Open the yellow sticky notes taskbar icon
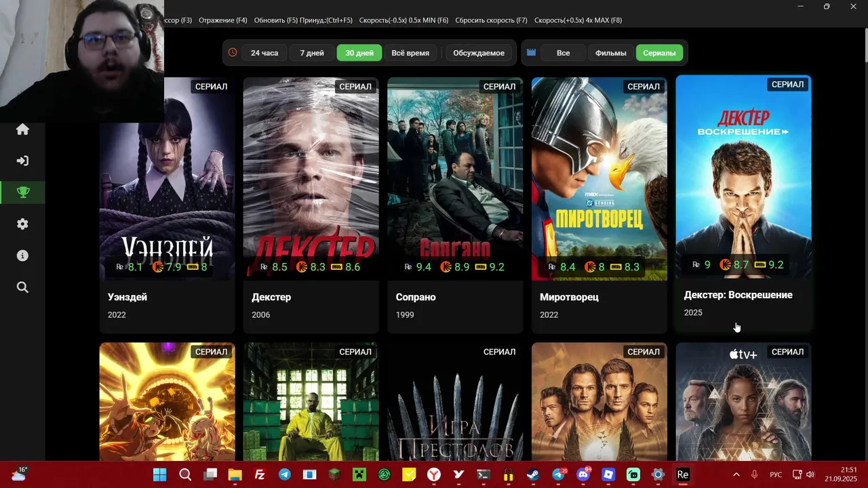Viewport: 868px width, 488px height. click(x=409, y=474)
